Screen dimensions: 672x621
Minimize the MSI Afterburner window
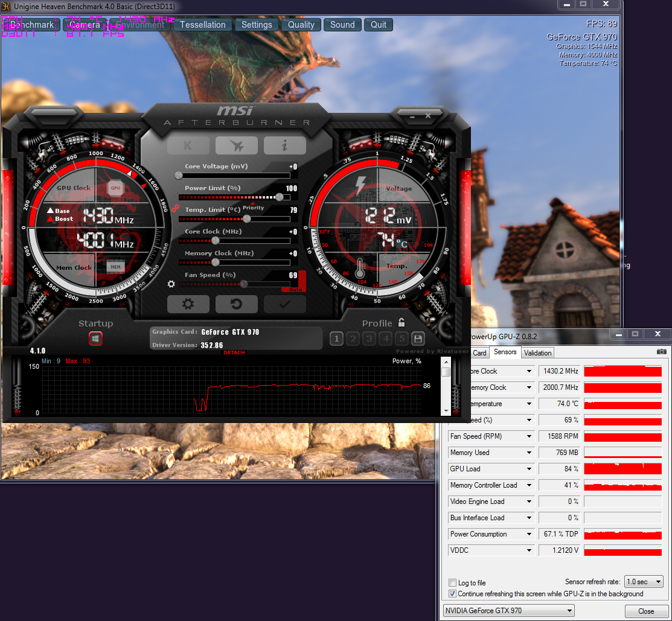pos(412,116)
